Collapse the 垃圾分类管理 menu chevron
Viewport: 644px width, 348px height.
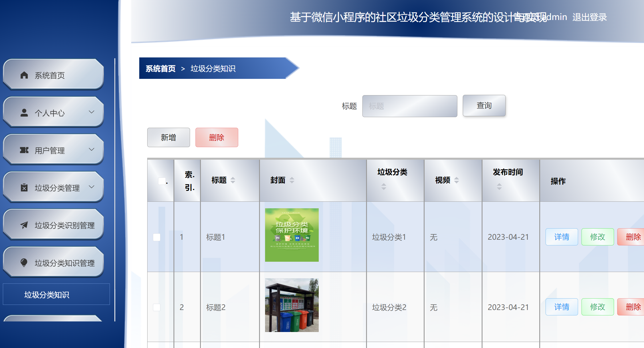pos(91,187)
